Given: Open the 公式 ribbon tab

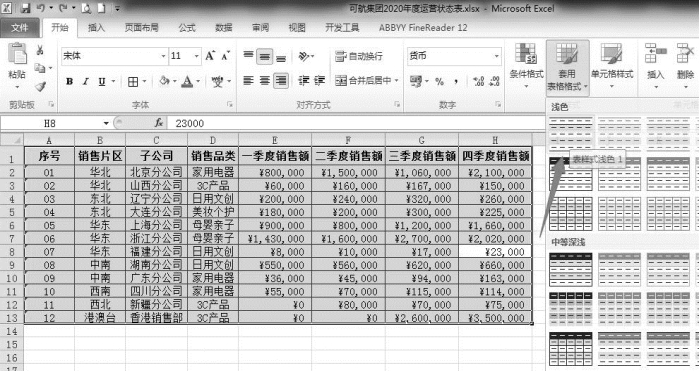Looking at the screenshot, I should [187, 28].
